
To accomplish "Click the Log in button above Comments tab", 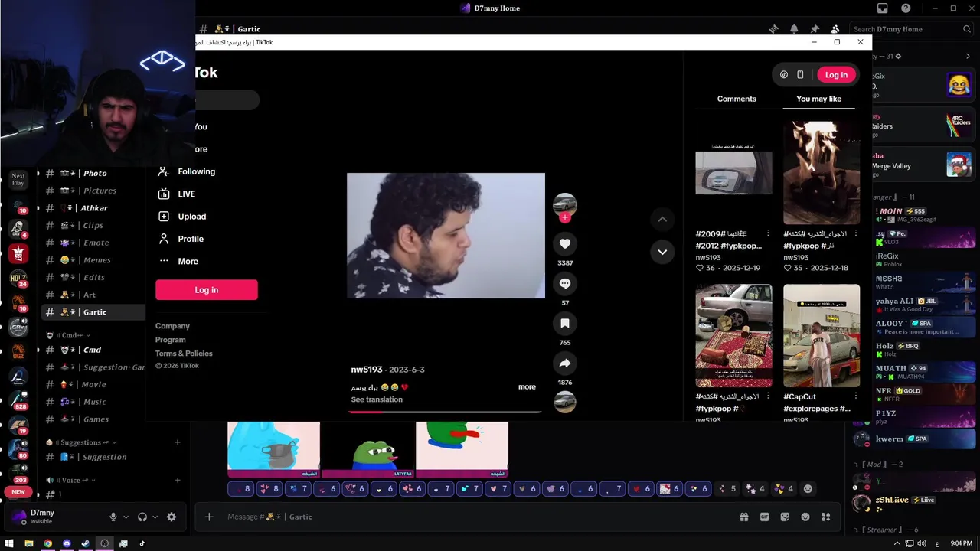I will 836,75.
